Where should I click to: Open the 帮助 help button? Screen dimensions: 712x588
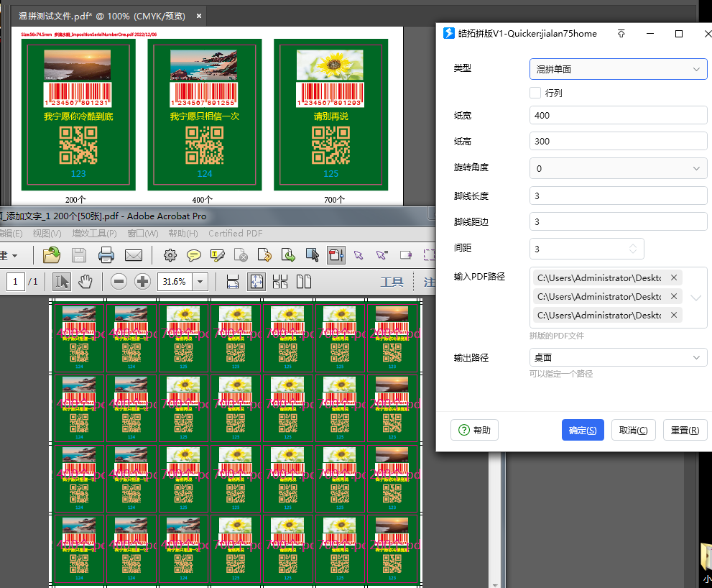point(474,430)
